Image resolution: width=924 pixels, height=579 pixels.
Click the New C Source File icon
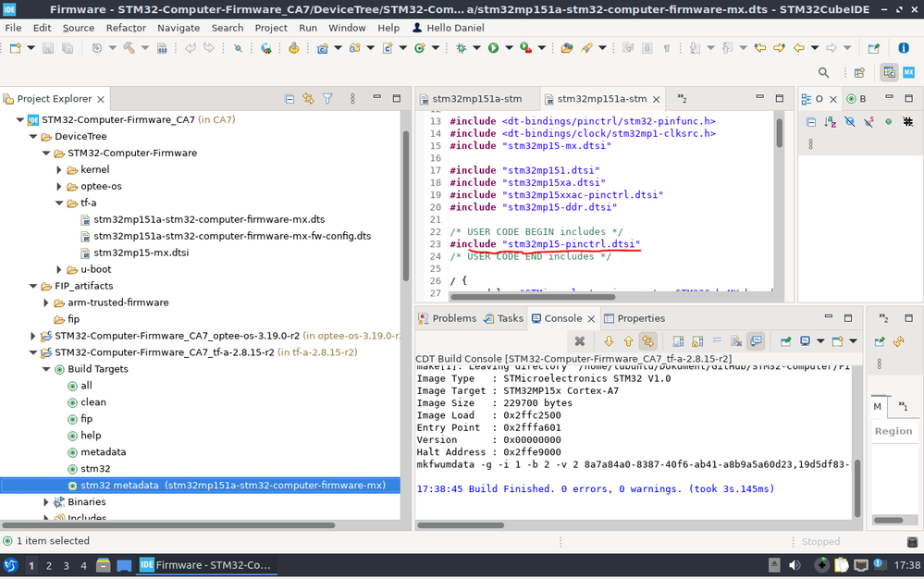(x=388, y=48)
